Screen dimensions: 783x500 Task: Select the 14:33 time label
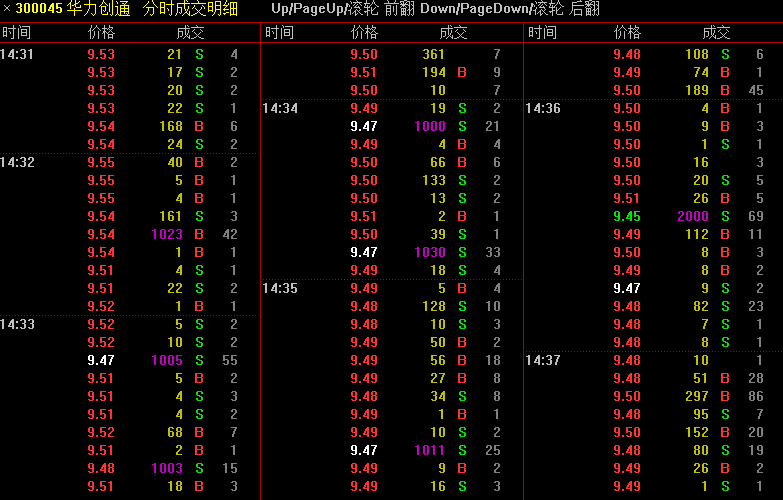[17, 324]
